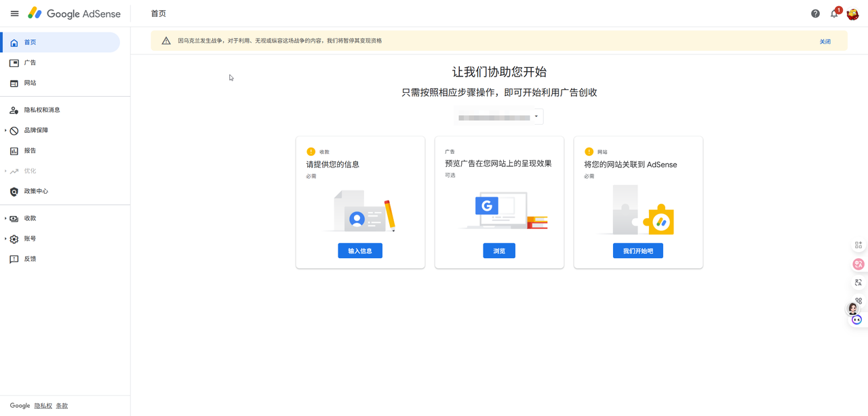Viewport: 868px width, 416px height.
Task: Click the 反馈 feedback icon
Action: (14, 259)
